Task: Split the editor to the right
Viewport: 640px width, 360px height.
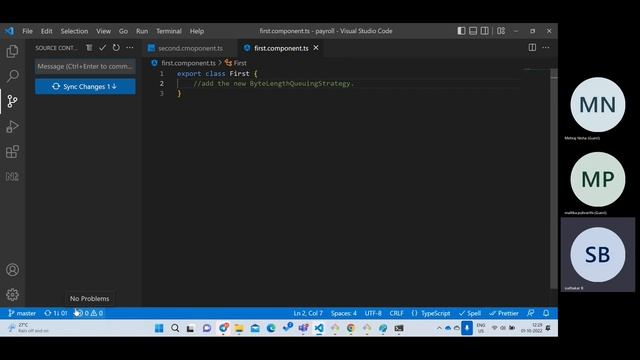Action: [532, 48]
